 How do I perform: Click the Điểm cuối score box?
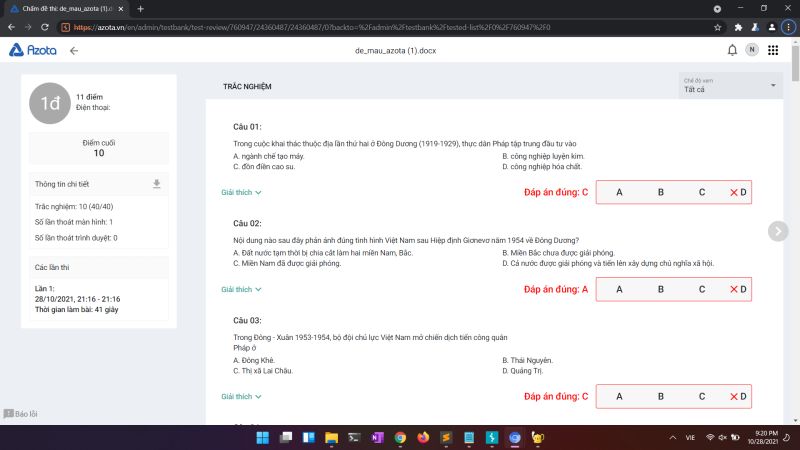pos(99,148)
